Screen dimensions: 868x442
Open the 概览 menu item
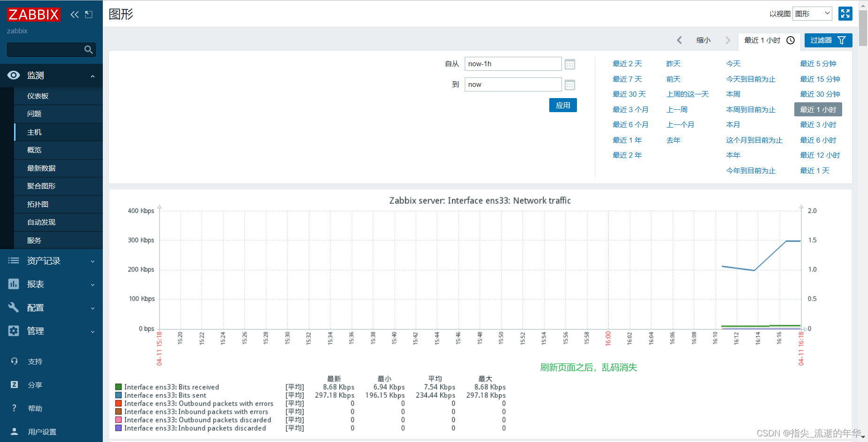coord(58,150)
